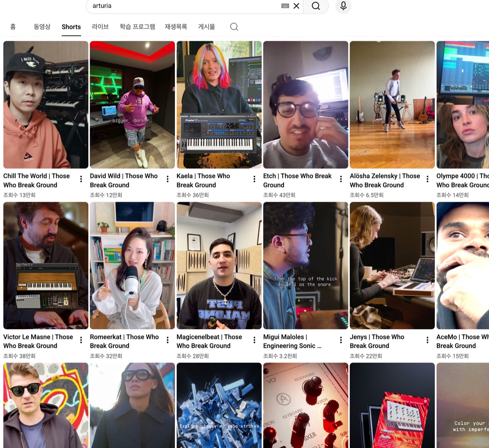Expand options menu for David Wild short
Image resolution: width=489 pixels, height=448 pixels.
tap(168, 179)
